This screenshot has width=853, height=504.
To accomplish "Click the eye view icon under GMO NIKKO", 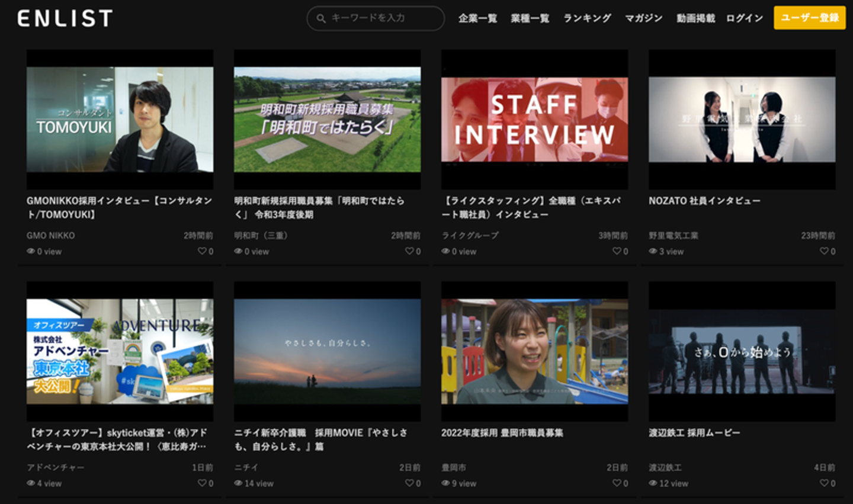I will click(x=31, y=251).
